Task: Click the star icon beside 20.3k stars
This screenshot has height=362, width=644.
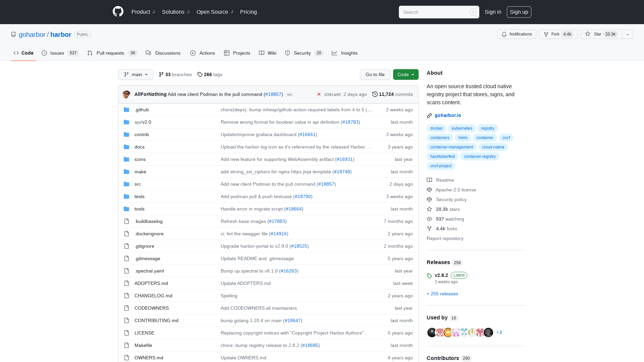Action: click(429, 209)
